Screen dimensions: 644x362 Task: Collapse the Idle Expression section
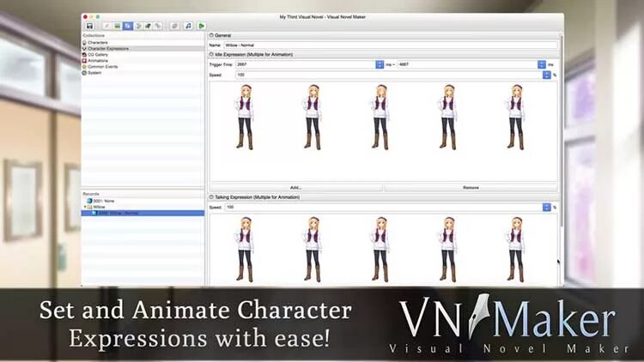point(211,54)
